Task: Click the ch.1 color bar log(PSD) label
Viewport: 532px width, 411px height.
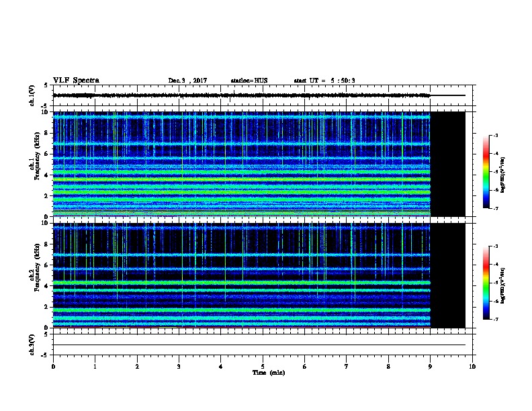Action: (503, 175)
